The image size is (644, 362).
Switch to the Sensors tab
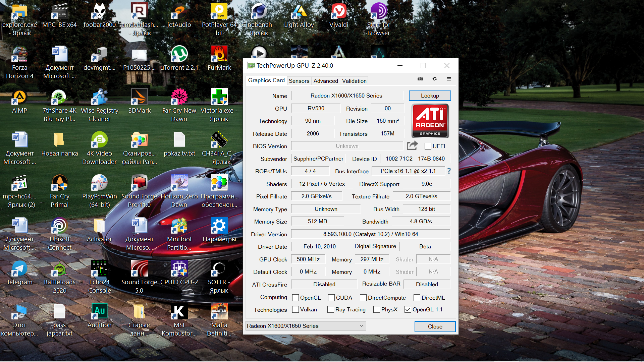(x=299, y=81)
